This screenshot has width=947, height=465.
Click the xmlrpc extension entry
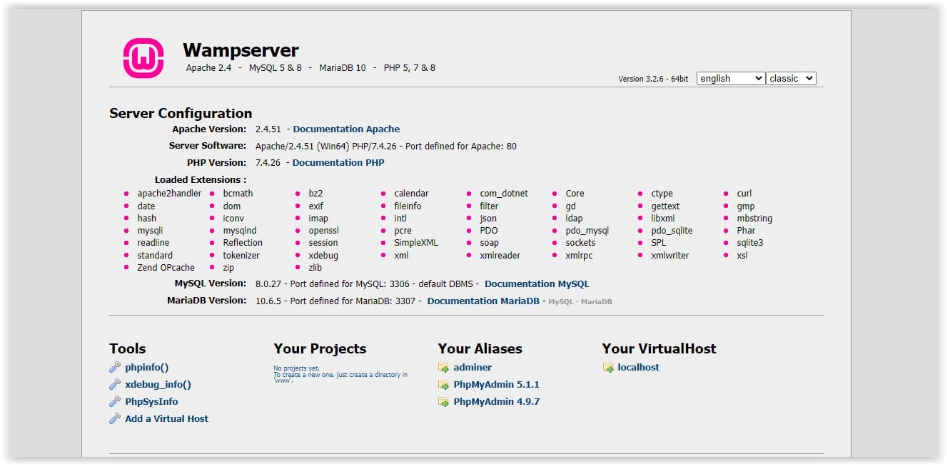[580, 255]
